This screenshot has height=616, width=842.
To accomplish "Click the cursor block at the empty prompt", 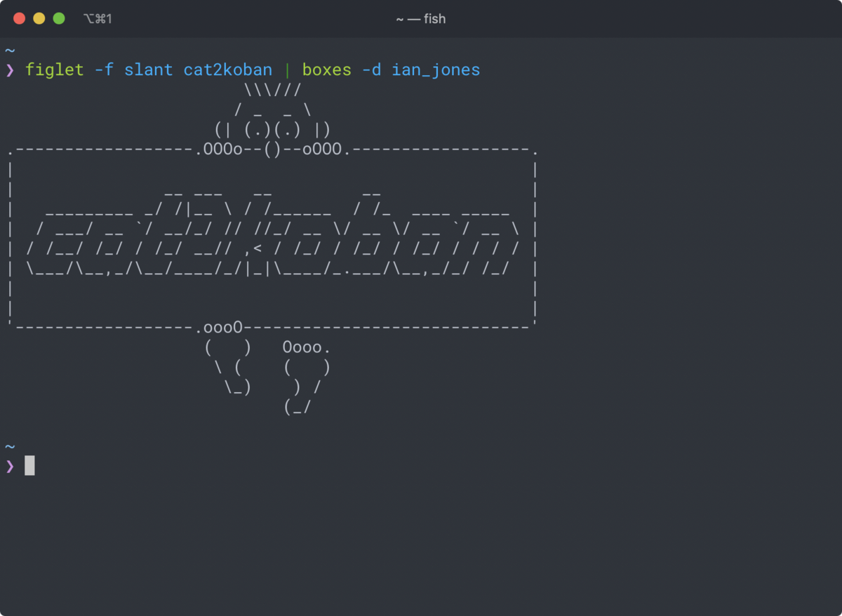I will [x=29, y=465].
